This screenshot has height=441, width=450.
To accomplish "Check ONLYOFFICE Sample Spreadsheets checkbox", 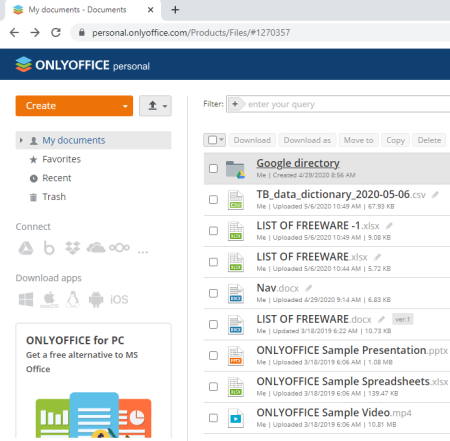I will pos(213,387).
